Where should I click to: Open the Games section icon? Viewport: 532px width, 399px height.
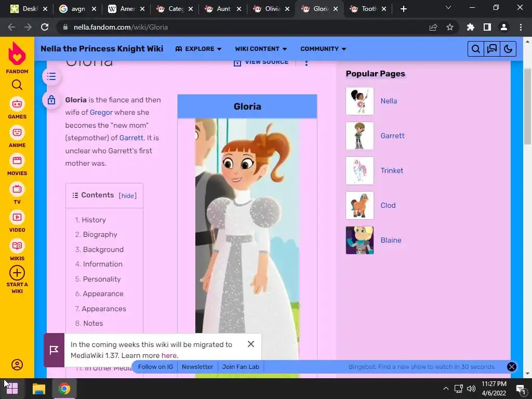pyautogui.click(x=17, y=104)
